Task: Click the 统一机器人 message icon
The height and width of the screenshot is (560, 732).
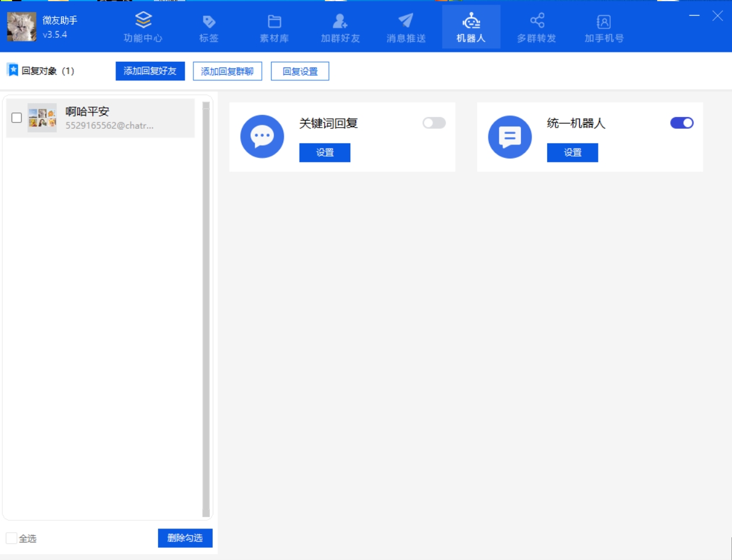Action: (x=510, y=136)
